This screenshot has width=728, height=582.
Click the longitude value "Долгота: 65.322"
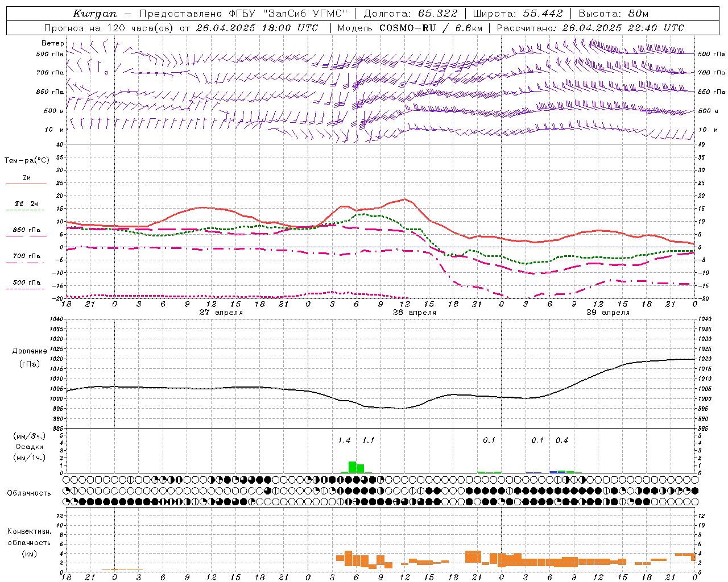[411, 14]
